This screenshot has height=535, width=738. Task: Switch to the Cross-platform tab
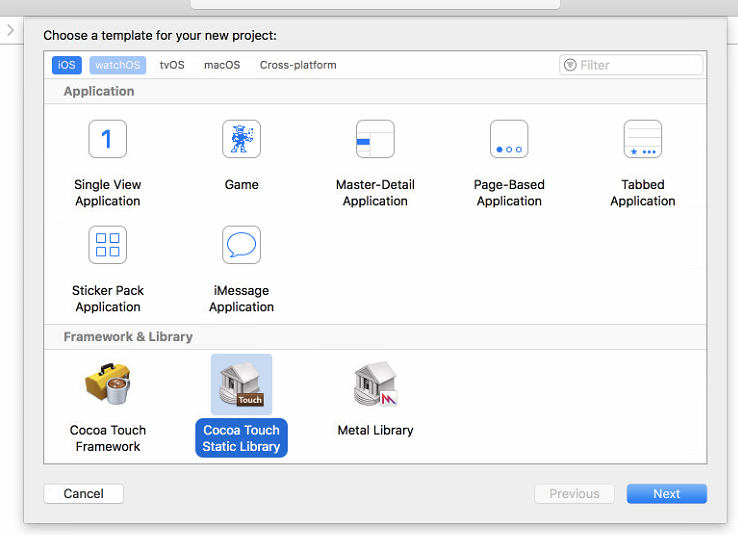coord(298,65)
